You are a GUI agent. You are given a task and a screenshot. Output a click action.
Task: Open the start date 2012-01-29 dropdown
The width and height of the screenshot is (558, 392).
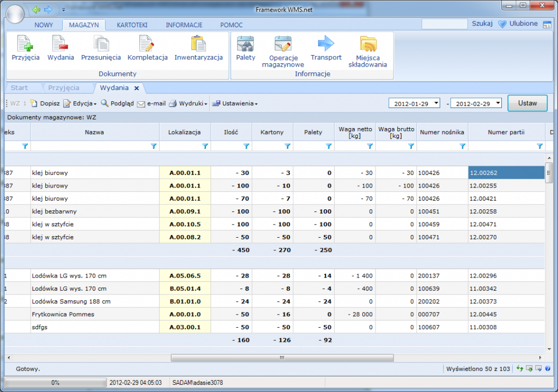436,104
